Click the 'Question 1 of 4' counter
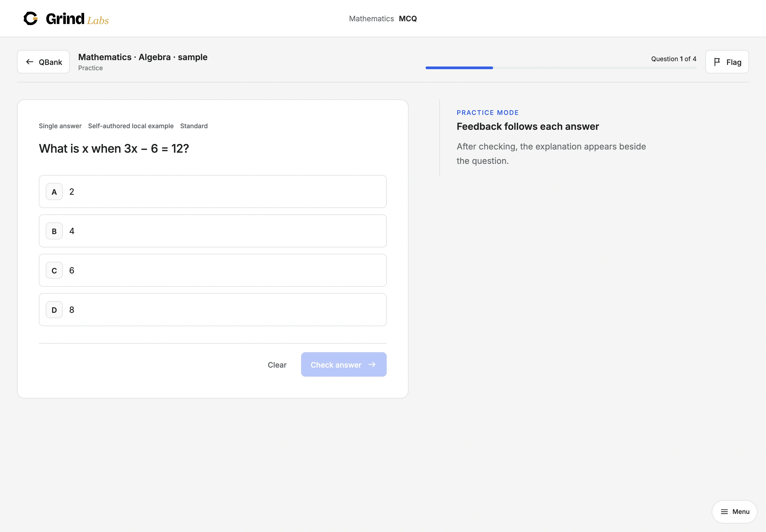 click(x=674, y=59)
